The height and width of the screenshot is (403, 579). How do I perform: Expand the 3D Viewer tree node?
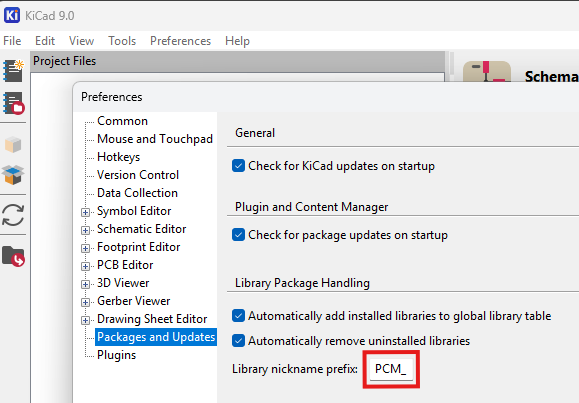coord(85,284)
